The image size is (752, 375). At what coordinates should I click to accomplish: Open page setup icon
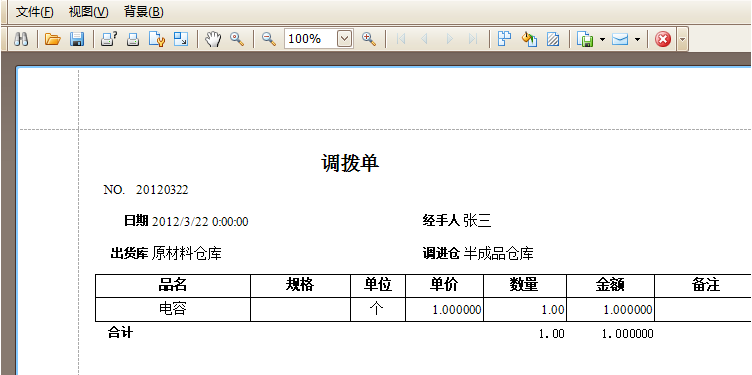point(157,39)
